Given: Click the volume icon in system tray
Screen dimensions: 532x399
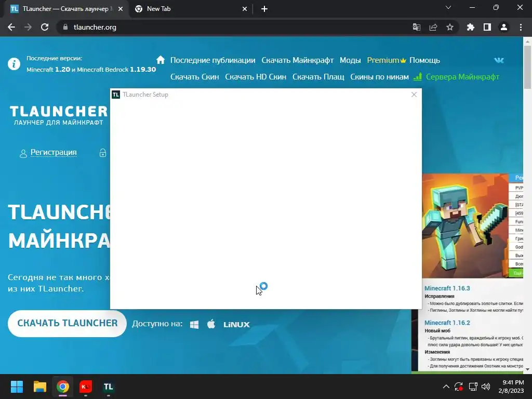Looking at the screenshot, I should (486, 387).
